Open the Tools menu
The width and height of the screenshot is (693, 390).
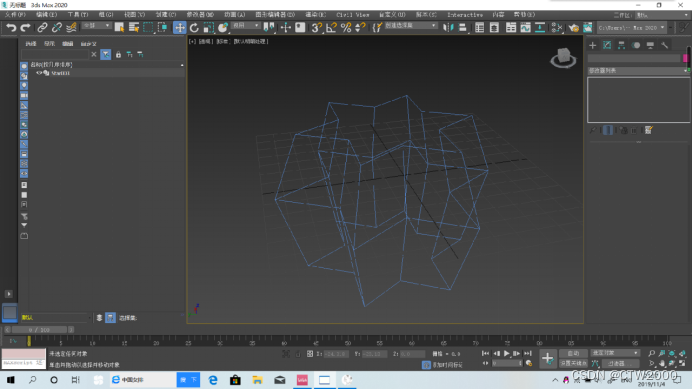tap(78, 15)
